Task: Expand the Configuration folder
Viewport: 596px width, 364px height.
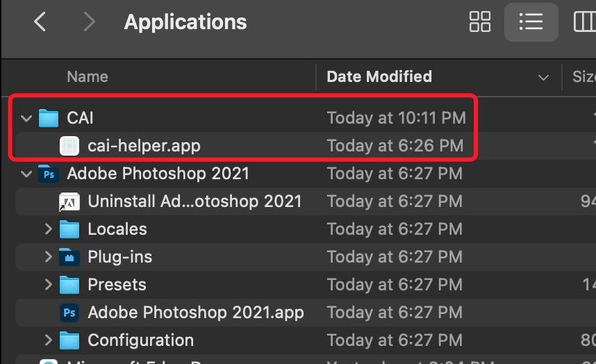Action: tap(48, 340)
